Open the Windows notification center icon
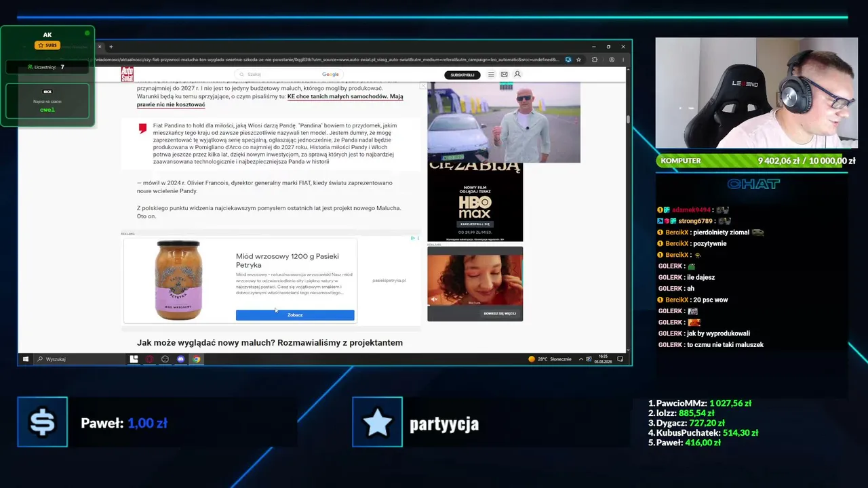 [x=620, y=359]
